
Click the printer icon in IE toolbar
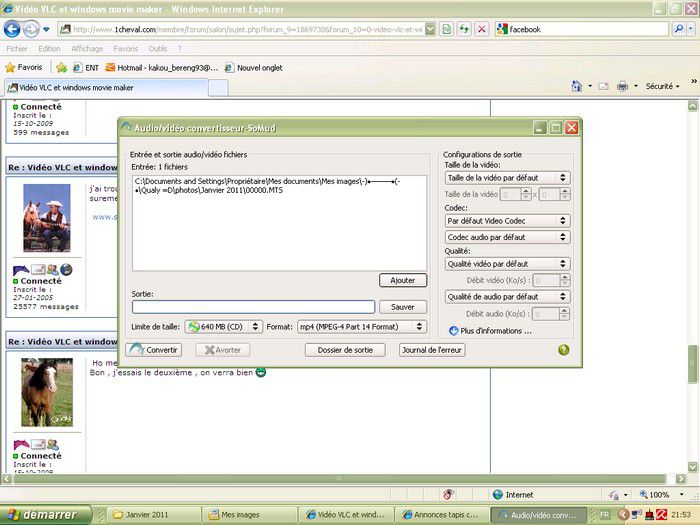point(622,87)
